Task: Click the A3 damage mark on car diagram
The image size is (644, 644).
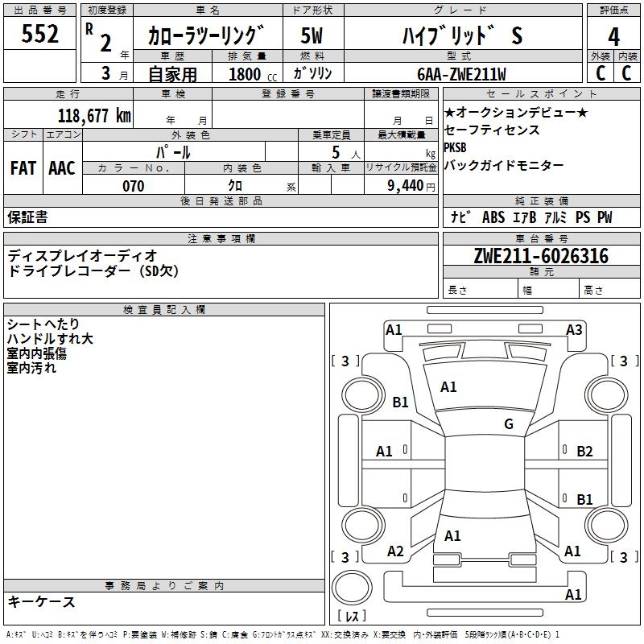Action: coord(574,329)
